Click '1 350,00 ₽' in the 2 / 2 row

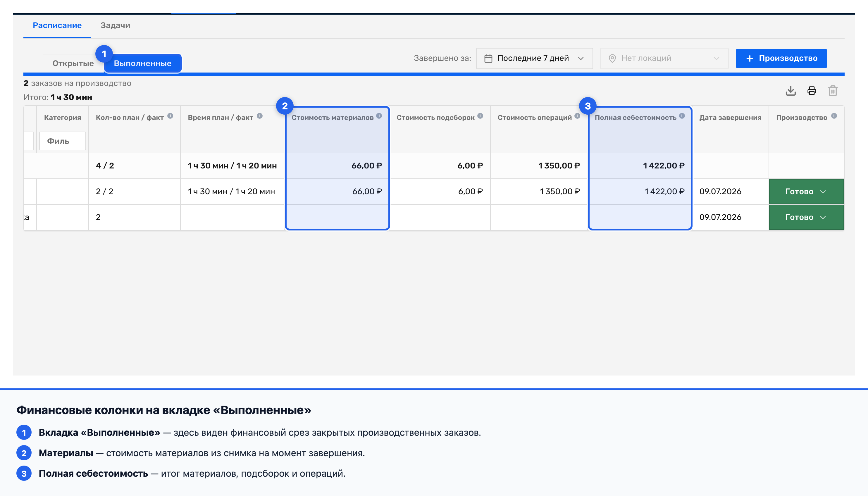[x=560, y=192]
